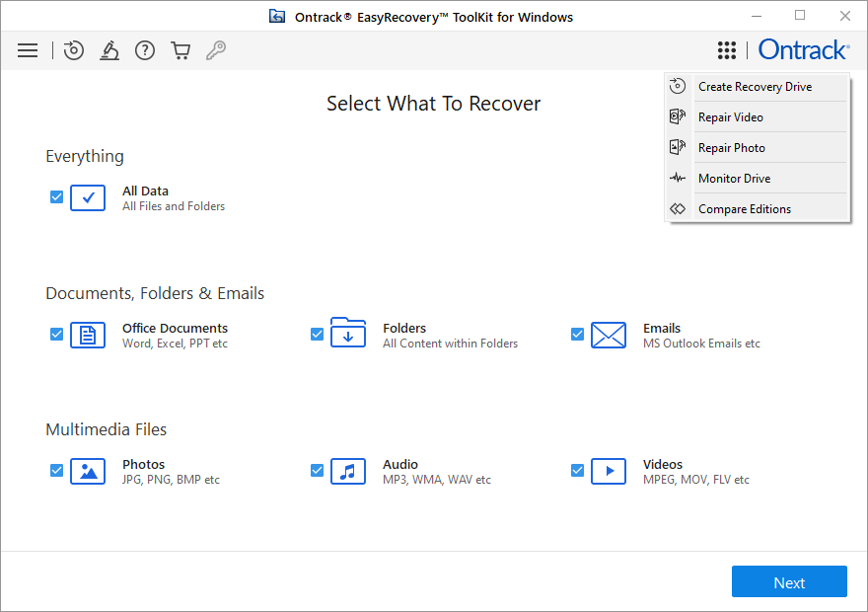Uncheck the Folders checkbox
The image size is (868, 612).
[317, 334]
